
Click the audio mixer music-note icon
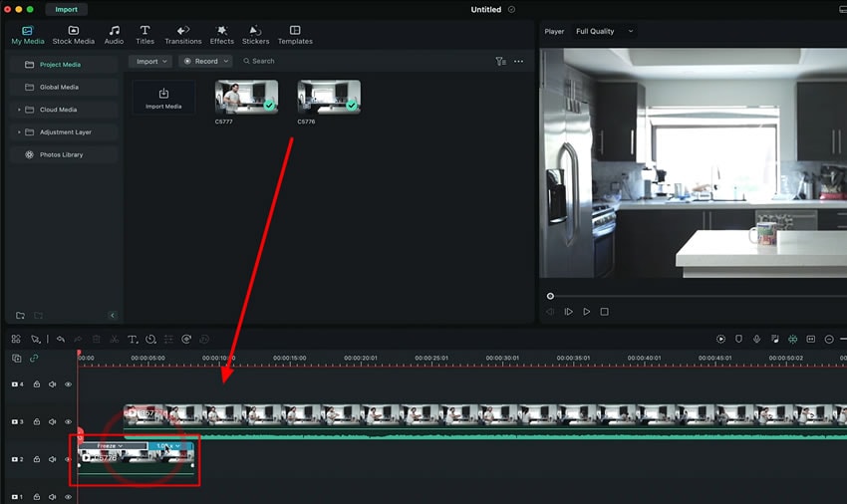(774, 340)
